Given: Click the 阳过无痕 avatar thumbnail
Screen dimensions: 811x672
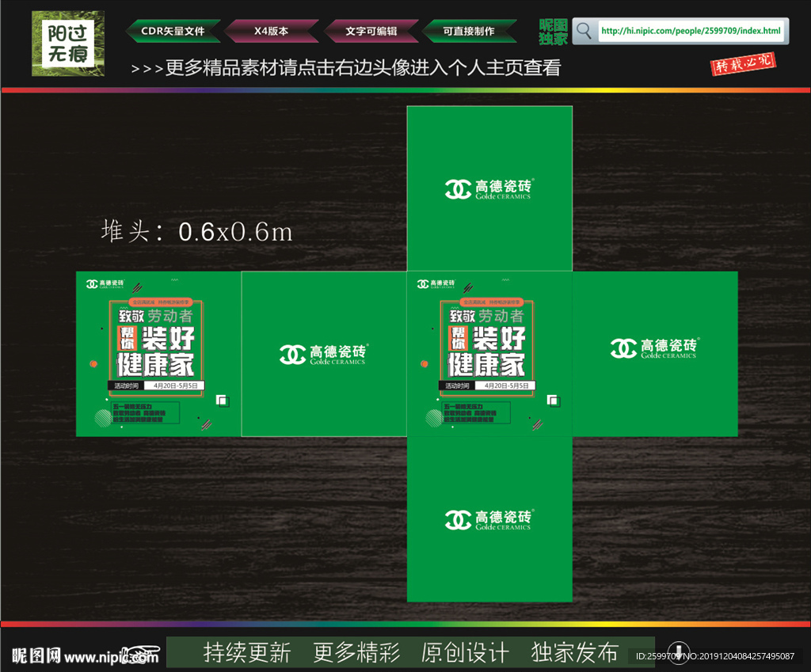Looking at the screenshot, I should (x=68, y=44).
